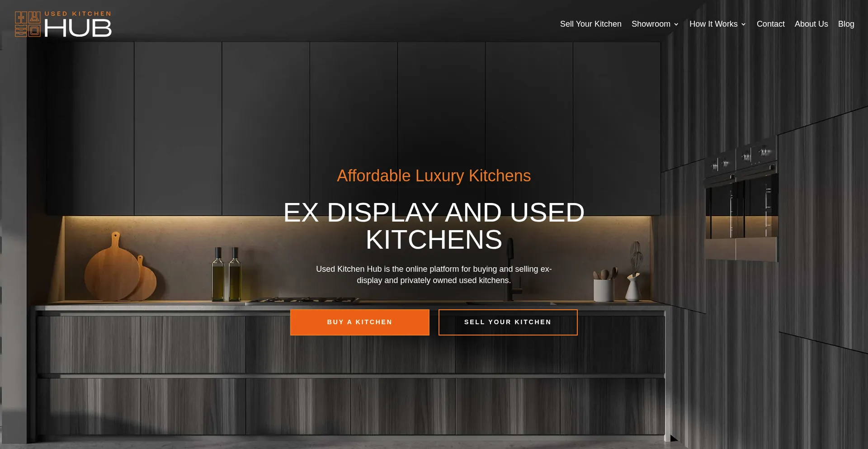
Task: Click the EX DISPLAY AND USED KITCHENS heading
Action: pos(434,226)
